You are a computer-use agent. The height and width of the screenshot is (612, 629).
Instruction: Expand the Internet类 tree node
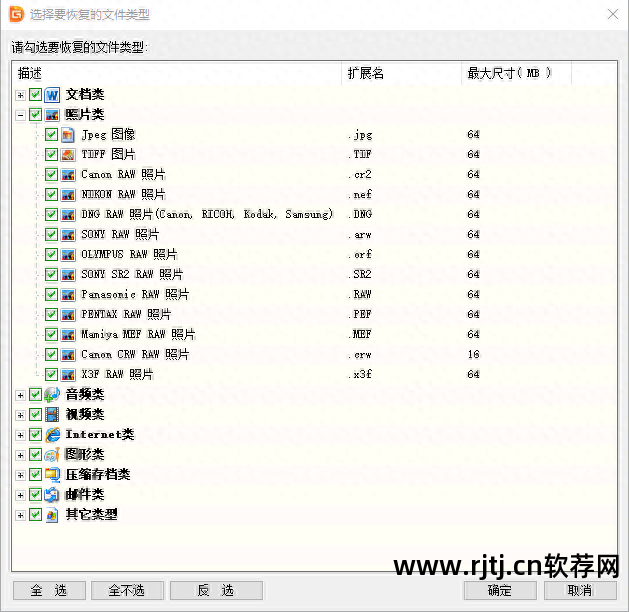(20, 436)
